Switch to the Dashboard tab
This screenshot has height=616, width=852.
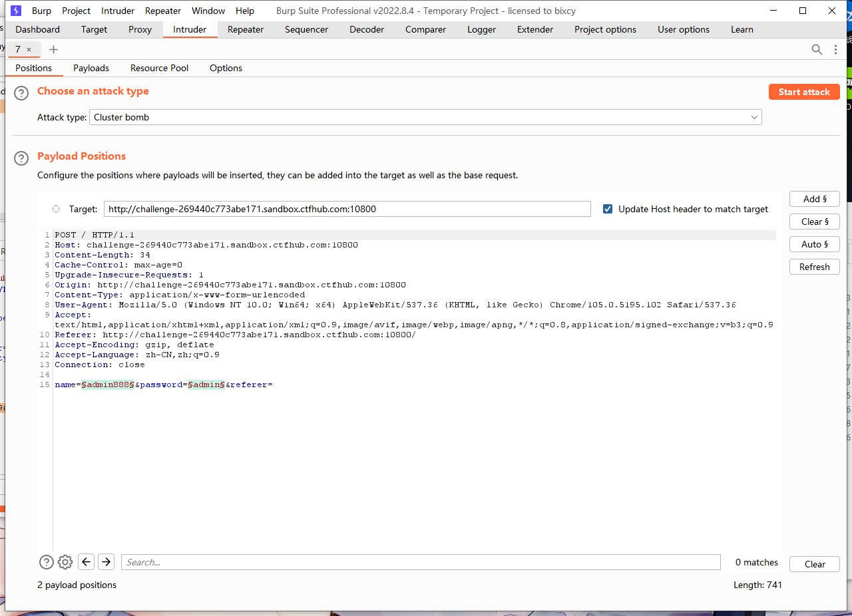point(37,29)
